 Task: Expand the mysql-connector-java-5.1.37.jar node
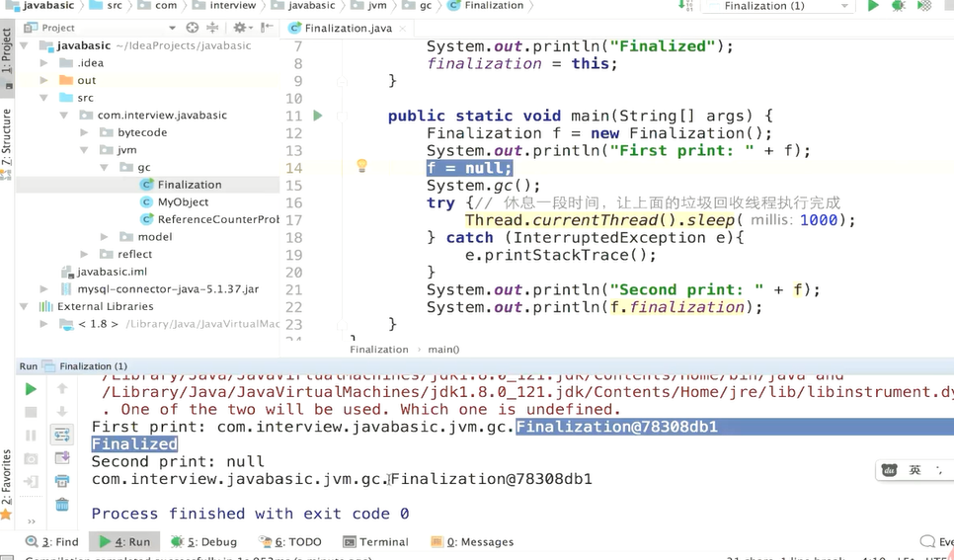tap(43, 289)
